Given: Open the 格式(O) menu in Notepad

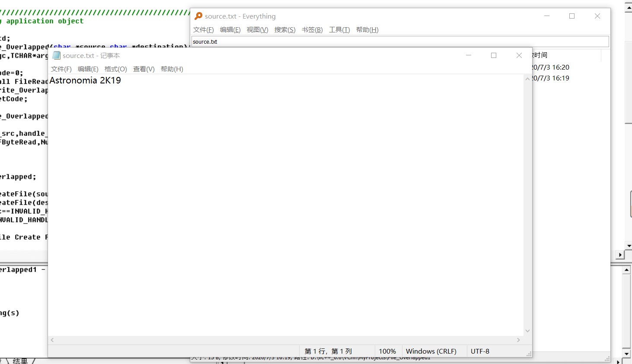Looking at the screenshot, I should coord(115,69).
